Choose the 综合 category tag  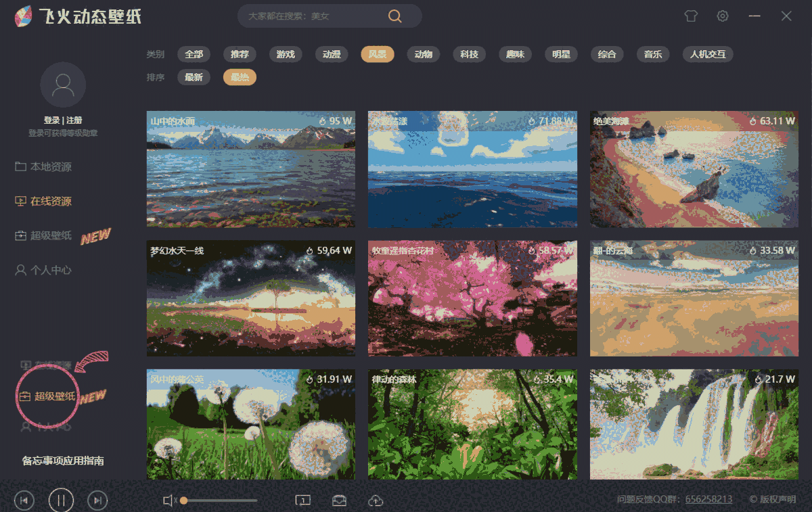tap(607, 54)
